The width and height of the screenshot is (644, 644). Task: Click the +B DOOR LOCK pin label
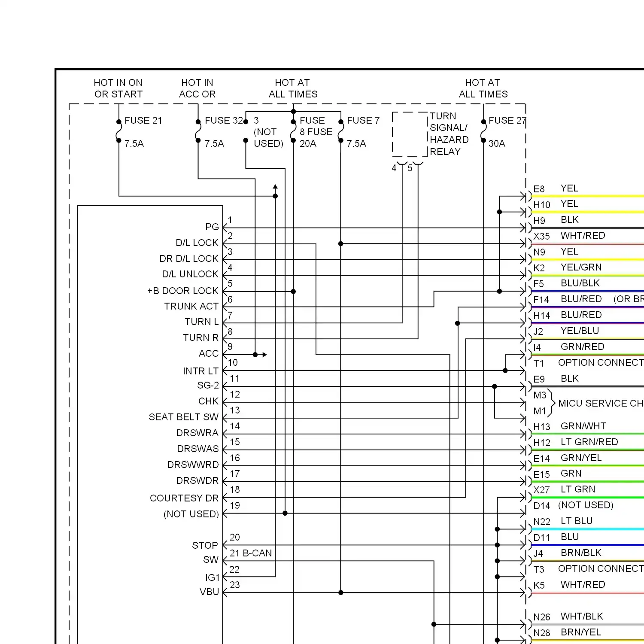183,291
